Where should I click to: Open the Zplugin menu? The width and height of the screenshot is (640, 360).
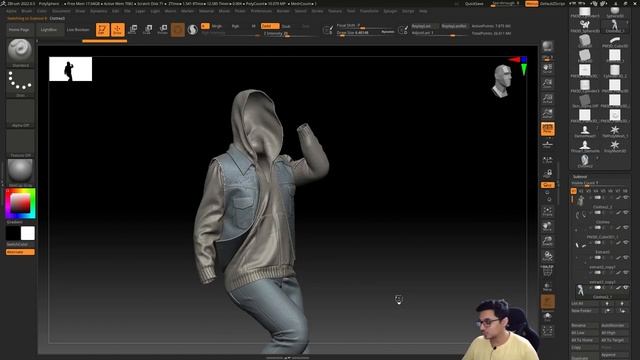click(390, 11)
